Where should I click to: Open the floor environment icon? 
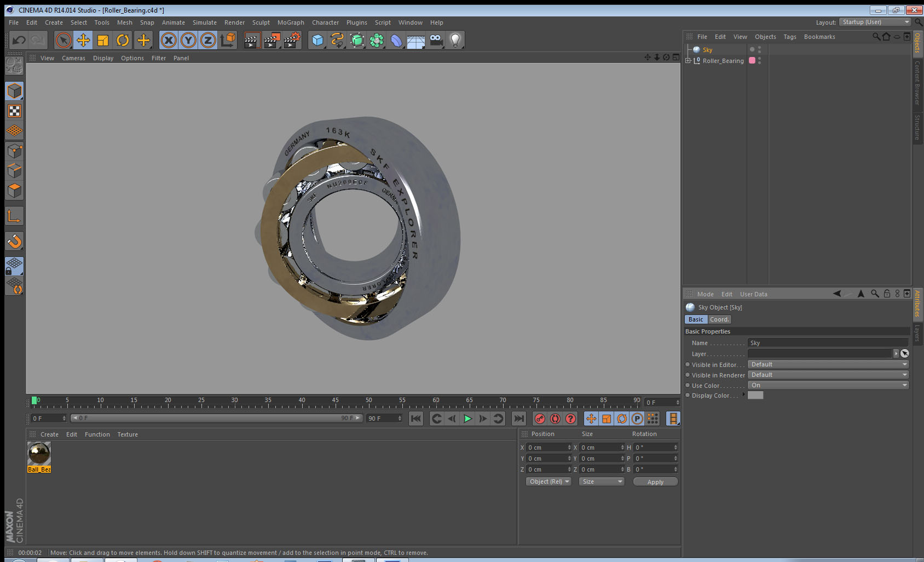click(416, 40)
